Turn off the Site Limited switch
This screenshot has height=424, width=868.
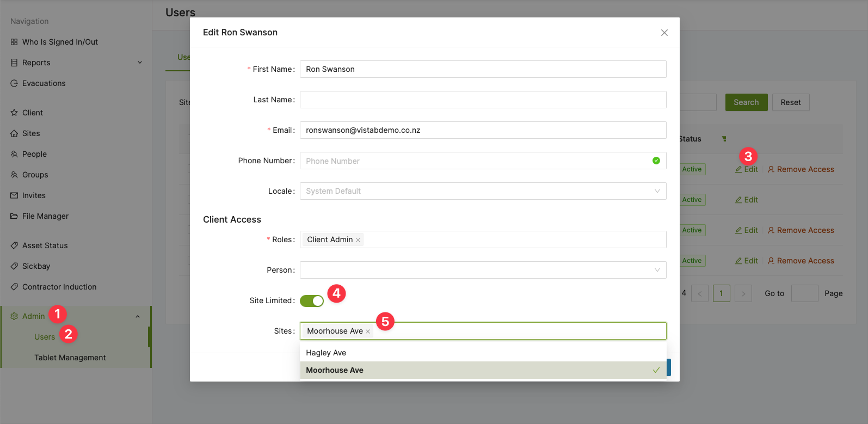pyautogui.click(x=312, y=301)
